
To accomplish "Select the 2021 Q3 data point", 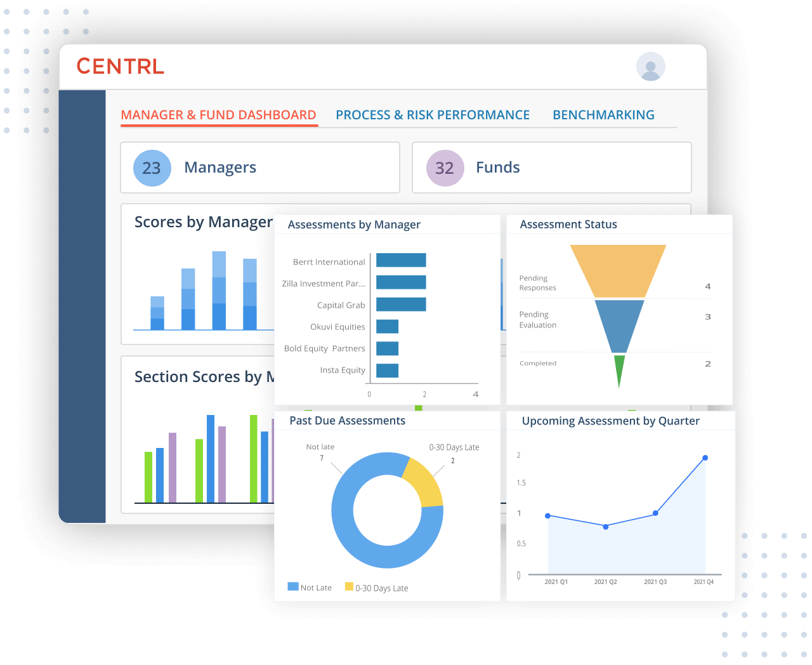I will pos(655,513).
